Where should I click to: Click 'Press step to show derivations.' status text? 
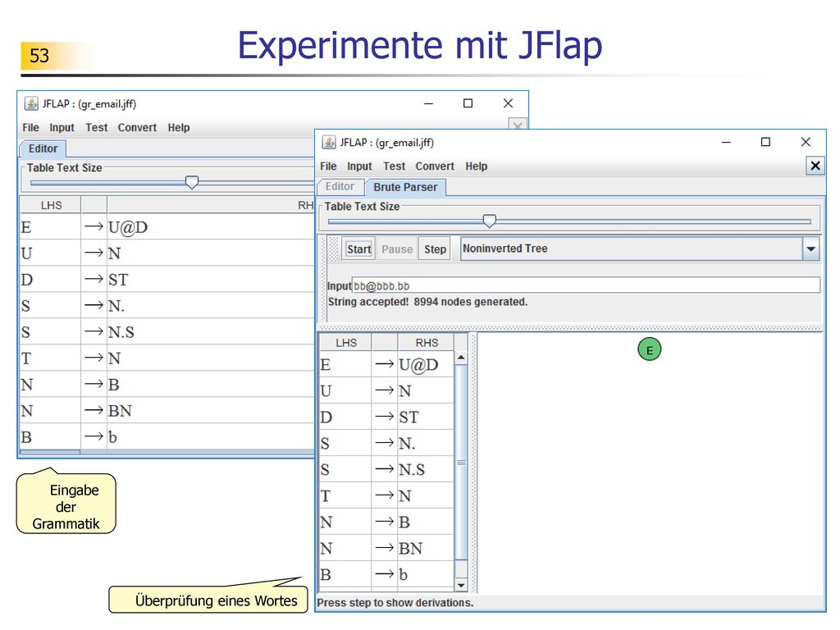[395, 603]
